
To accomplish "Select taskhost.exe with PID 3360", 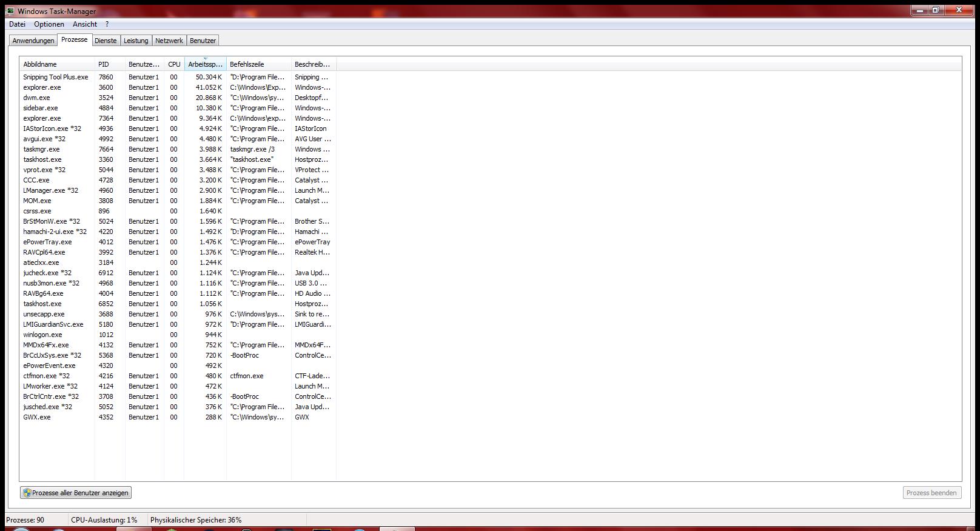I will [178, 159].
